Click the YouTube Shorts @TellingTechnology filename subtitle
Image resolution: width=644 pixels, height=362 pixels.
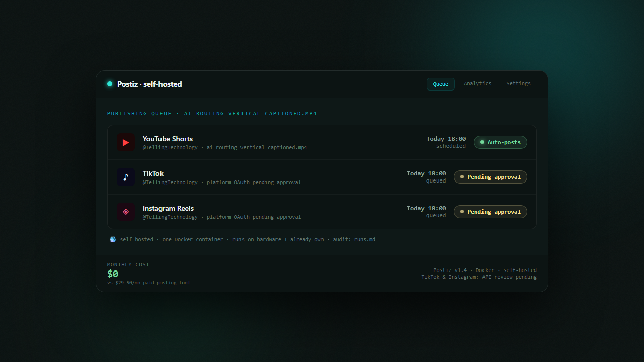click(225, 148)
